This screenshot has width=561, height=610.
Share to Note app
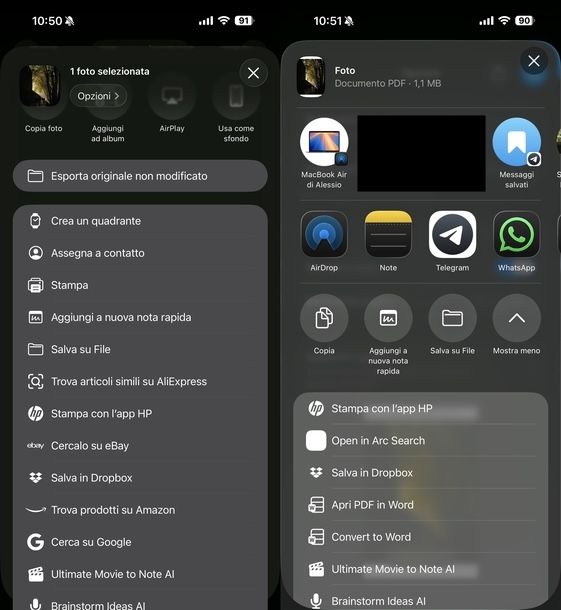click(x=388, y=234)
